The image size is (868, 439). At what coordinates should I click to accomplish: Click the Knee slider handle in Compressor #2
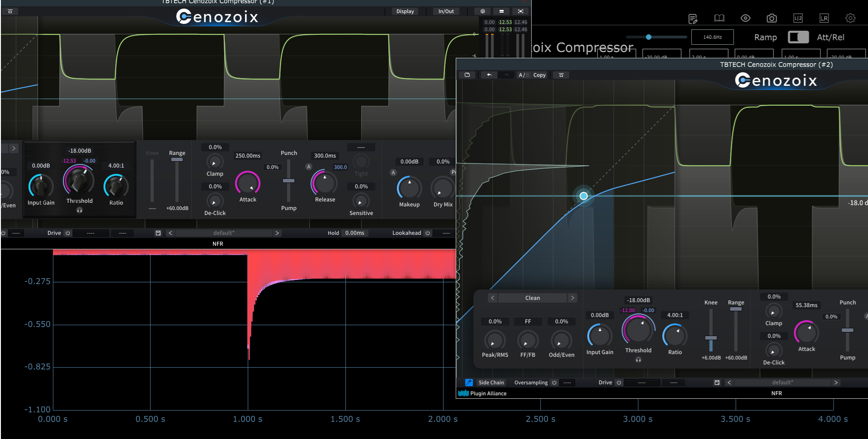pos(711,338)
